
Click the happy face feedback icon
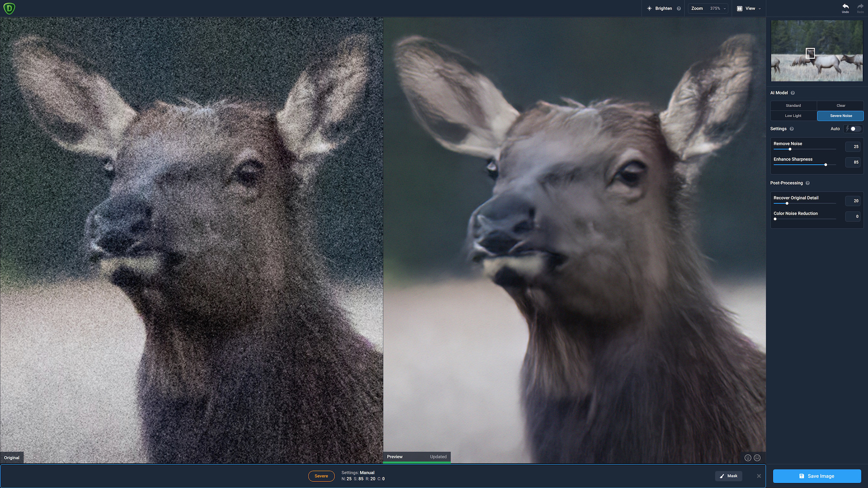point(748,458)
